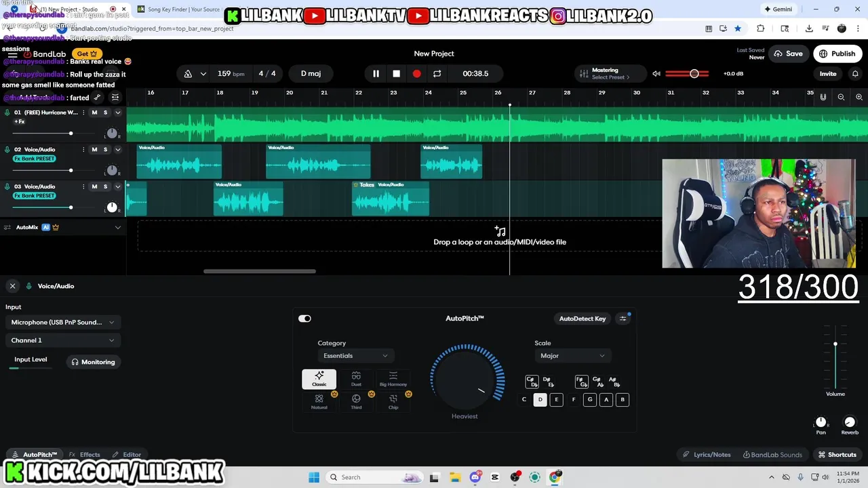The image size is (868, 488).
Task: Zoom out the timeline
Action: [x=841, y=97]
